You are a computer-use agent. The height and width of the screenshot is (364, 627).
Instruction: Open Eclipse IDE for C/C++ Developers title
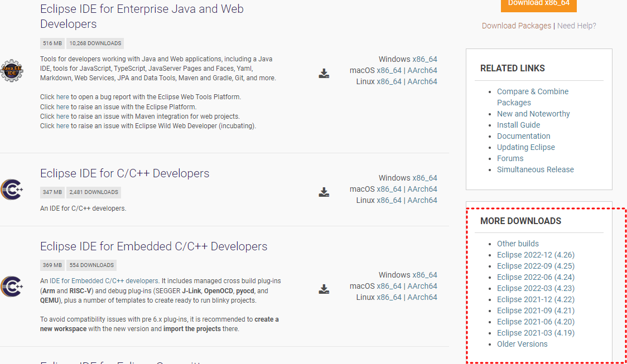coord(125,173)
